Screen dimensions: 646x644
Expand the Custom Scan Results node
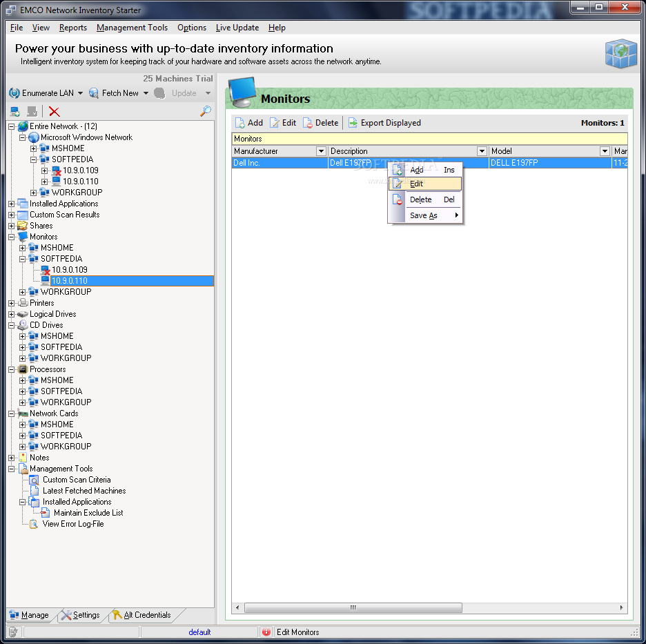point(12,215)
